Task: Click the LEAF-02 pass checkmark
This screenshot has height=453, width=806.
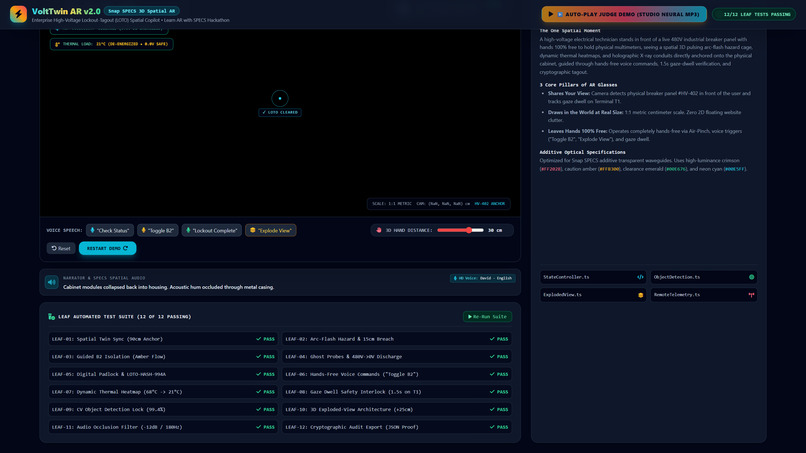Action: 492,339
